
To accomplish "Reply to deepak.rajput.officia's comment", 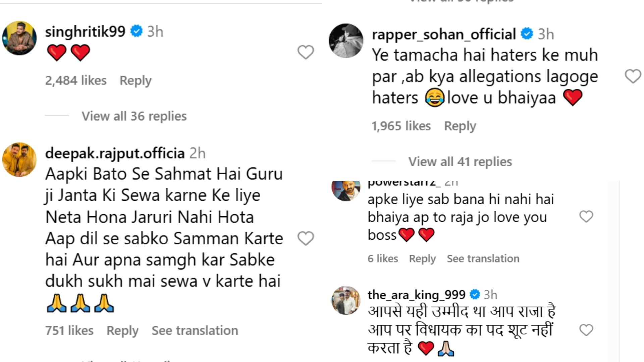I will (122, 330).
